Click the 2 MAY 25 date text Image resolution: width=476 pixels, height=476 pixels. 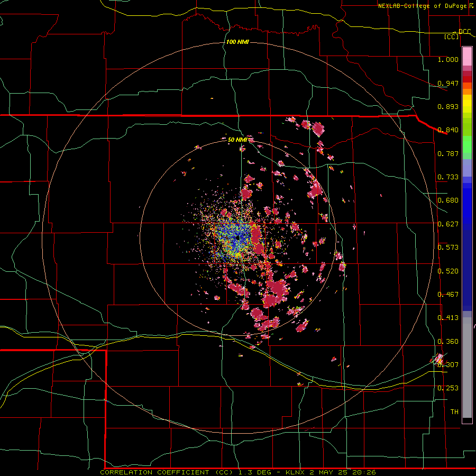(328, 472)
